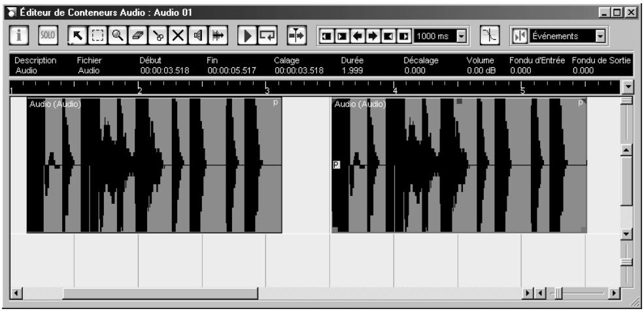Open the Événements snap mode dropdown

point(600,36)
